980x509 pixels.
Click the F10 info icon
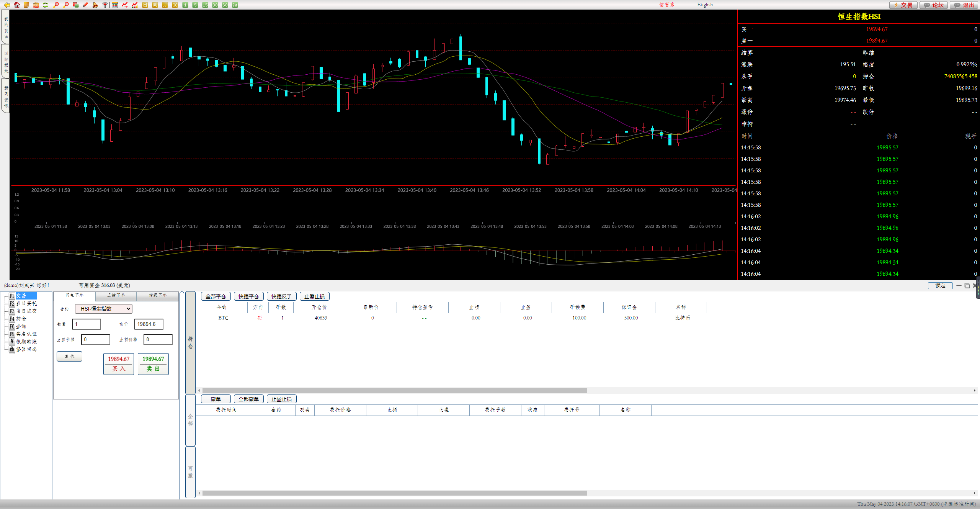(x=36, y=5)
